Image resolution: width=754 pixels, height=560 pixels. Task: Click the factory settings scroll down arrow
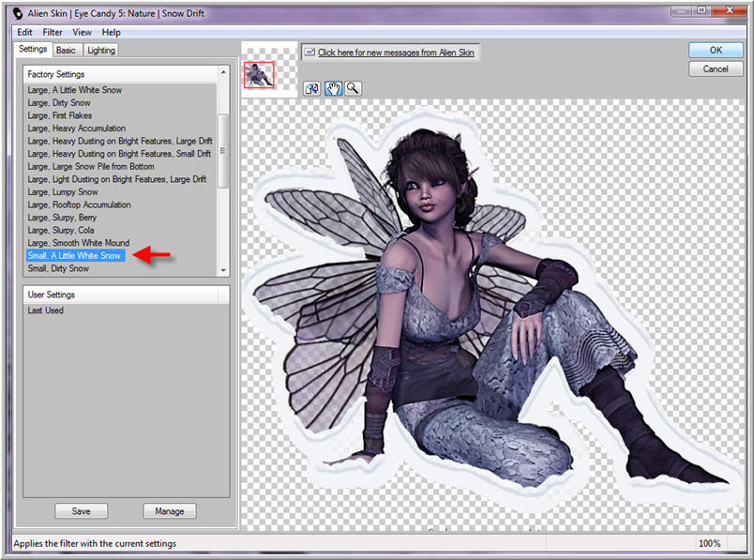pyautogui.click(x=223, y=270)
